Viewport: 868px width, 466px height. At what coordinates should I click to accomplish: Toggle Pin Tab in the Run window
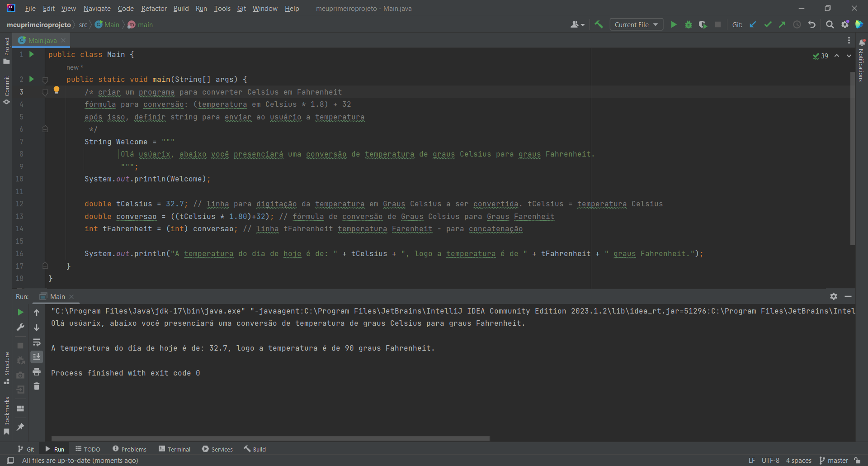20,427
